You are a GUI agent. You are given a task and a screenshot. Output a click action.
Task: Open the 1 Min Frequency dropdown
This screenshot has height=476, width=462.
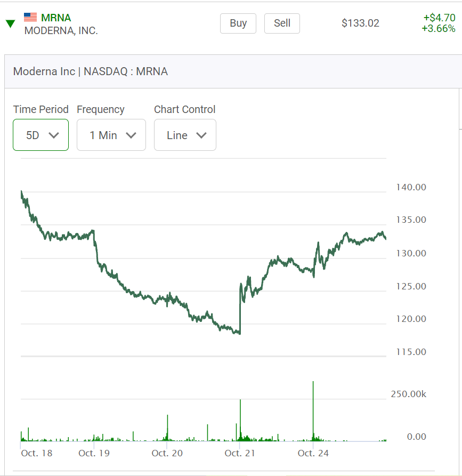click(111, 135)
